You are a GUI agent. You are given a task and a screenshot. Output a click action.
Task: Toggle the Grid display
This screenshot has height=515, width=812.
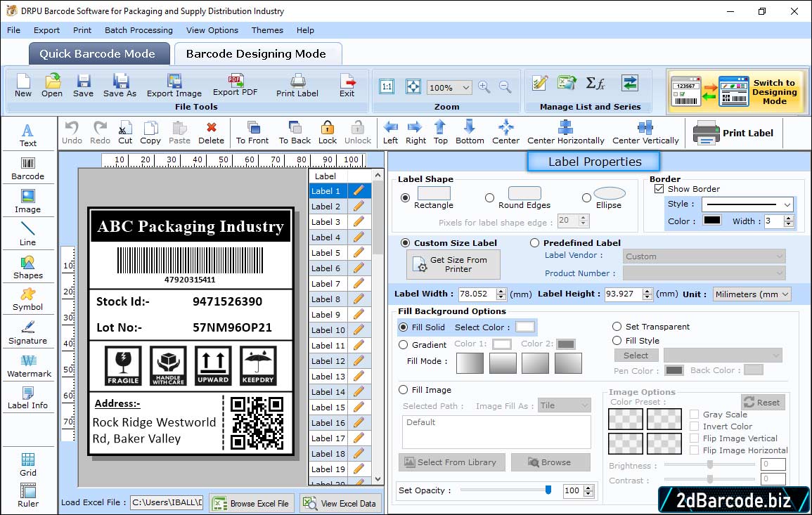(x=28, y=464)
